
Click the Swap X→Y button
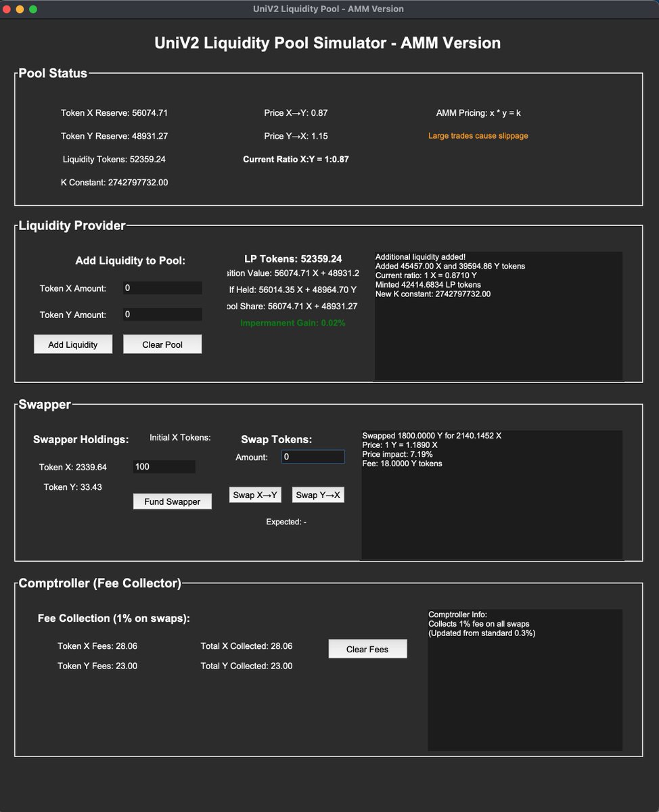pos(255,495)
